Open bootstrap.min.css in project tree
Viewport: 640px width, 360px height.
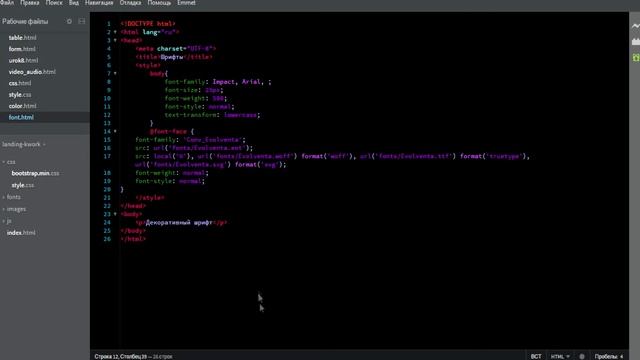[35, 173]
